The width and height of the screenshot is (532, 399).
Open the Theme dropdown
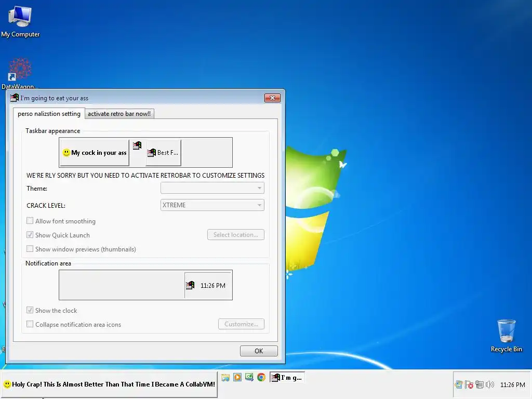click(x=212, y=188)
